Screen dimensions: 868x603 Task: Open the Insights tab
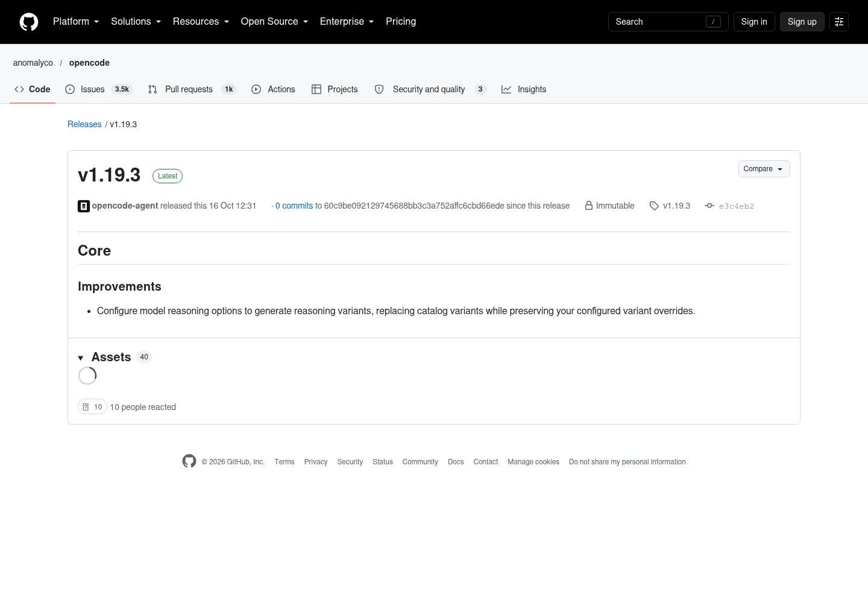524,89
